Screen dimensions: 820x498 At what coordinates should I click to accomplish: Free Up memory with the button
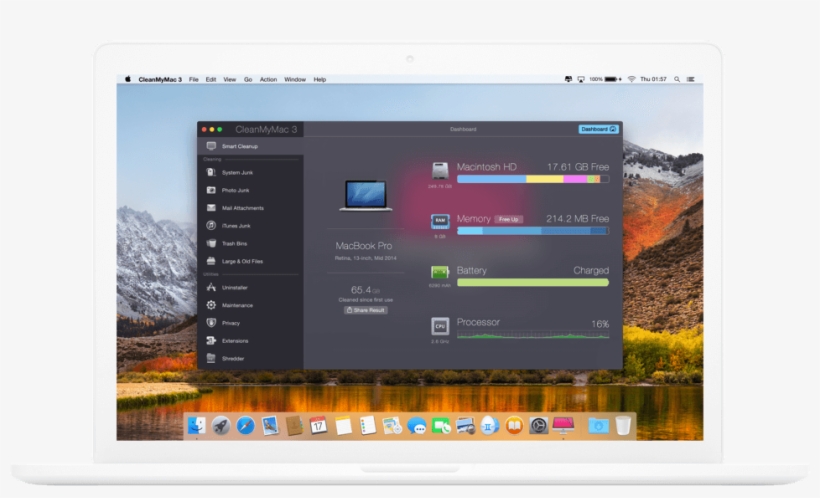coord(508,219)
